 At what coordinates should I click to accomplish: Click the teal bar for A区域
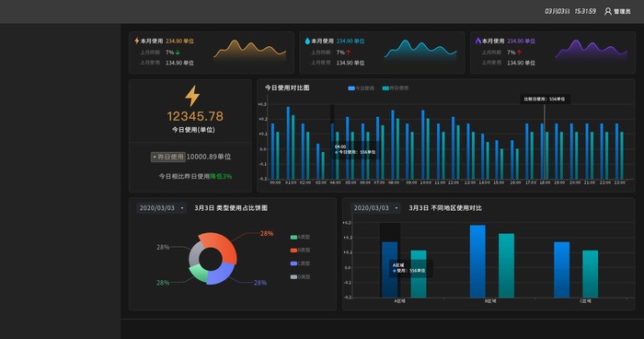[419, 274]
